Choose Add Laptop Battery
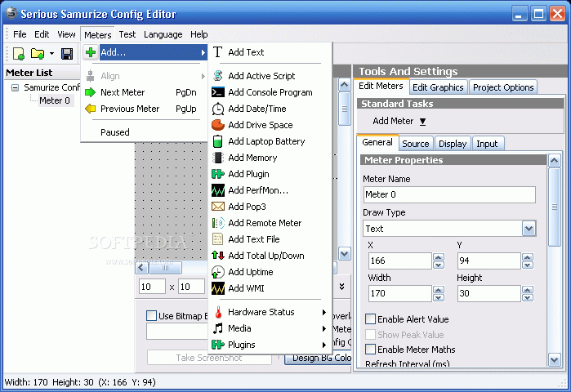This screenshot has width=571, height=392. 270,141
